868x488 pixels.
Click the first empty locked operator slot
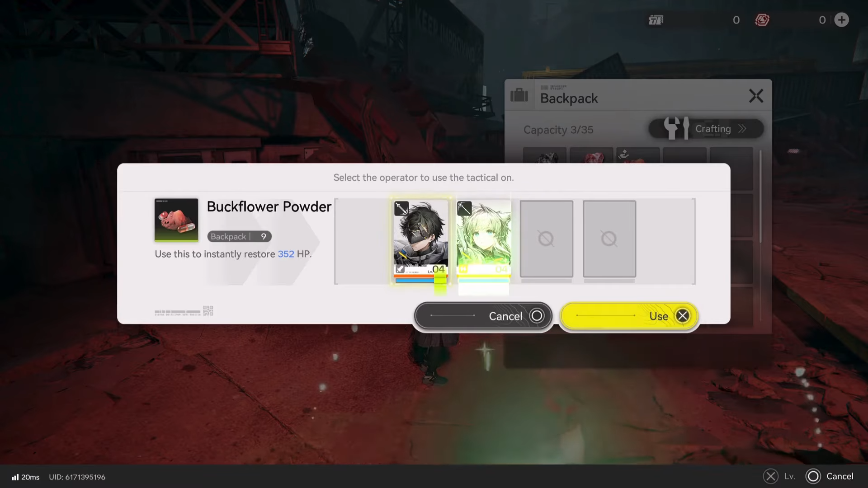click(546, 239)
